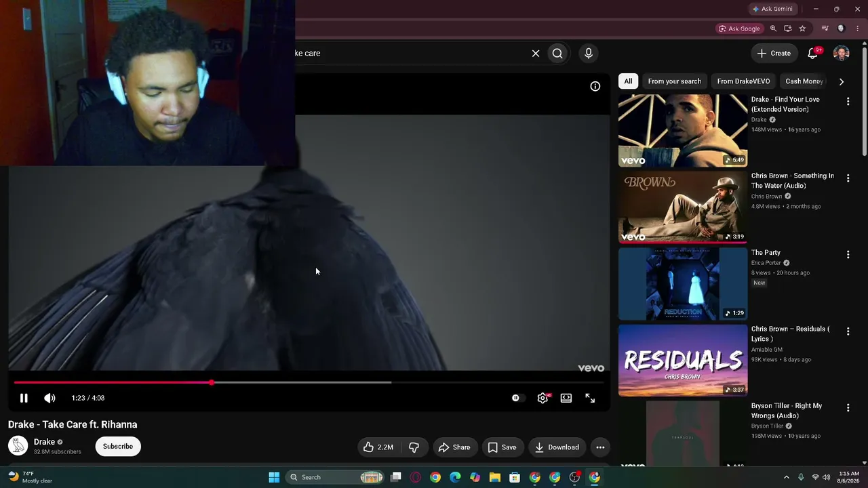
Task: Select the Cash Money chip
Action: 804,81
